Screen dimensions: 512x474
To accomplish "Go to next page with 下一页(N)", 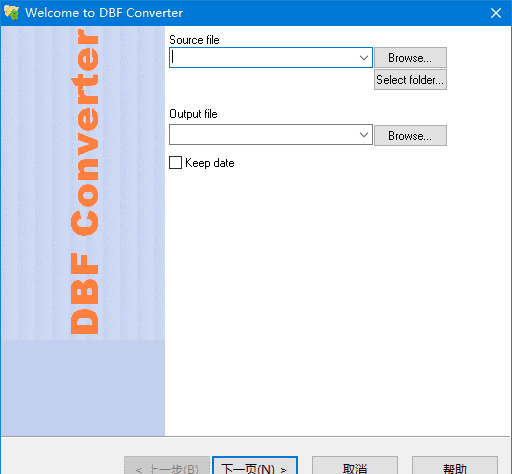I will click(255, 466).
